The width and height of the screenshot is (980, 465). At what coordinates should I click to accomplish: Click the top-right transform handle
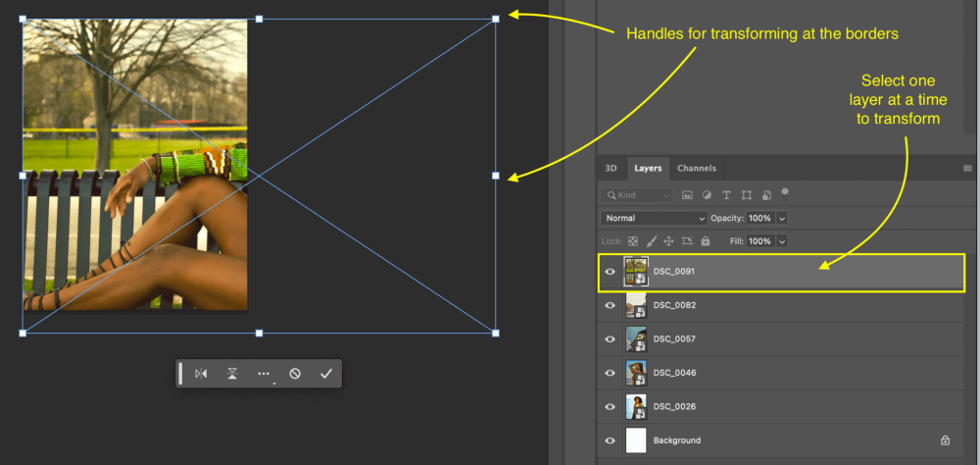pyautogui.click(x=496, y=19)
